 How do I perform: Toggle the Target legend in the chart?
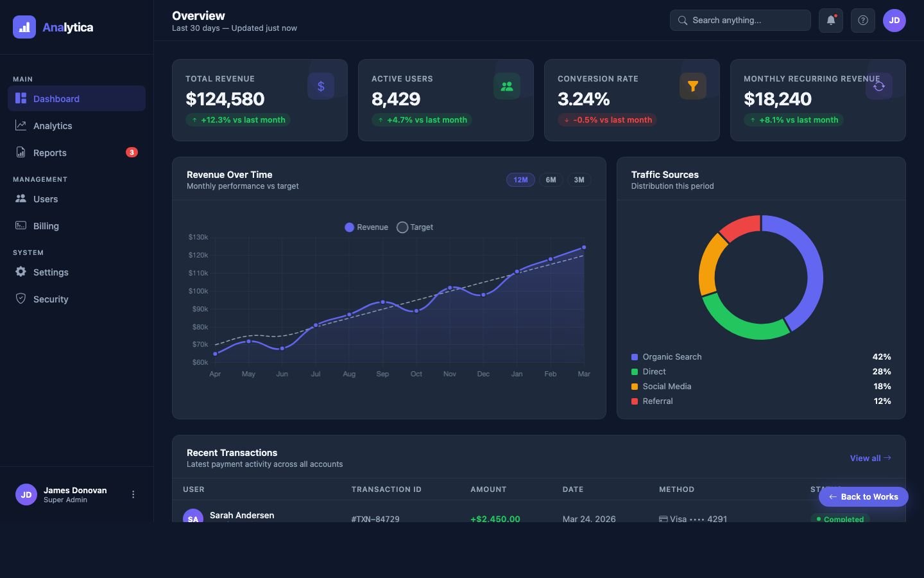coord(415,227)
